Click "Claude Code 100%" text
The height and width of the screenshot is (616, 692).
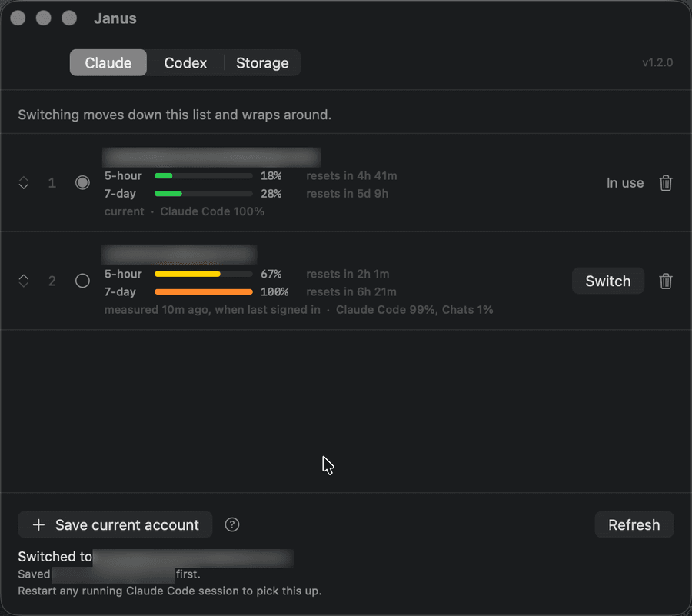click(x=212, y=211)
